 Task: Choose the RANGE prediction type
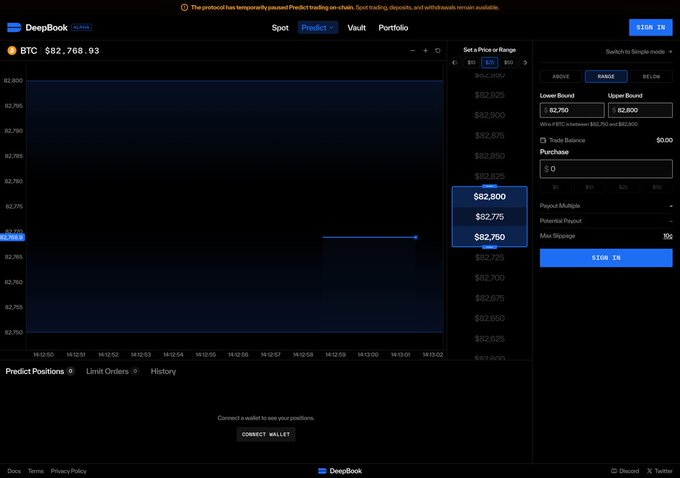pyautogui.click(x=606, y=76)
